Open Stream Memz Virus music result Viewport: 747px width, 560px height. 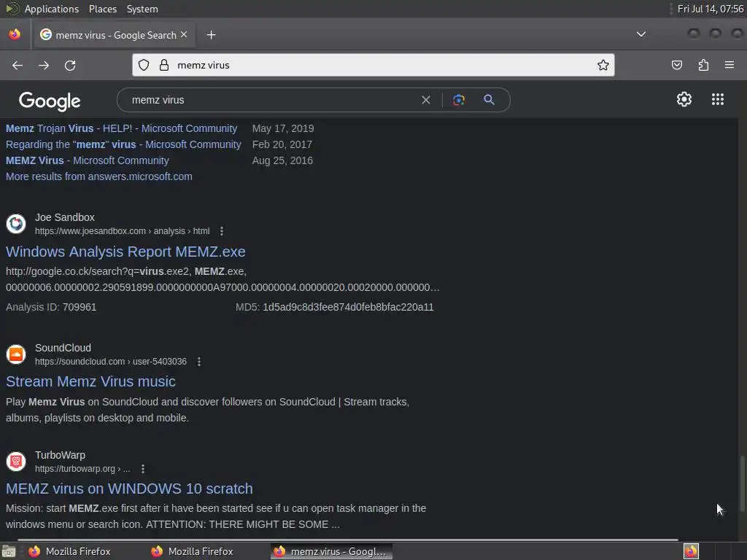coord(90,381)
